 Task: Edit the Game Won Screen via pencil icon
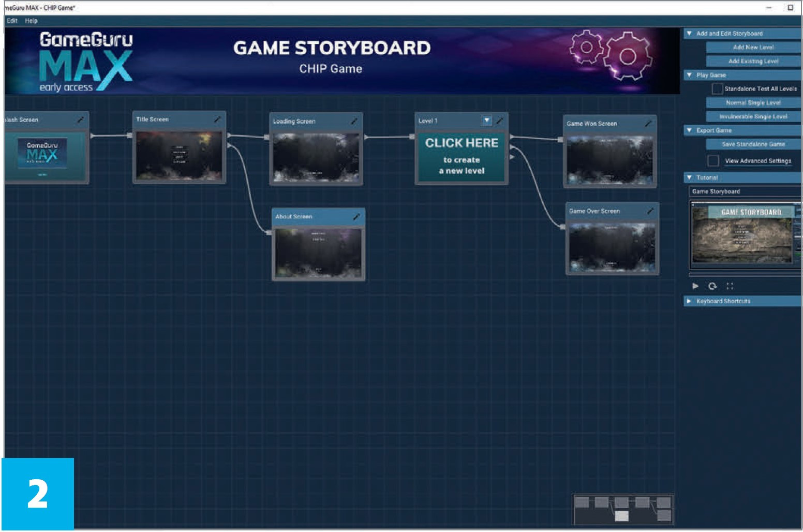[648, 123]
